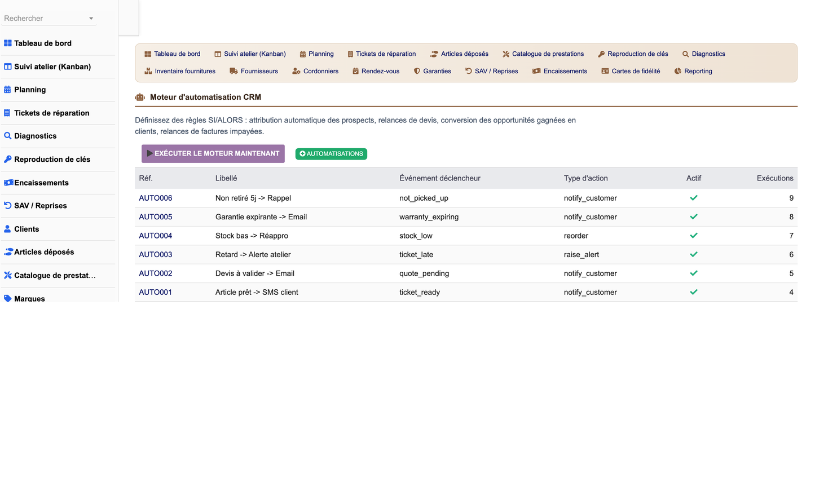Click the Diagnostics magnifier icon in top navigation
This screenshot has width=815, height=504.
click(686, 54)
